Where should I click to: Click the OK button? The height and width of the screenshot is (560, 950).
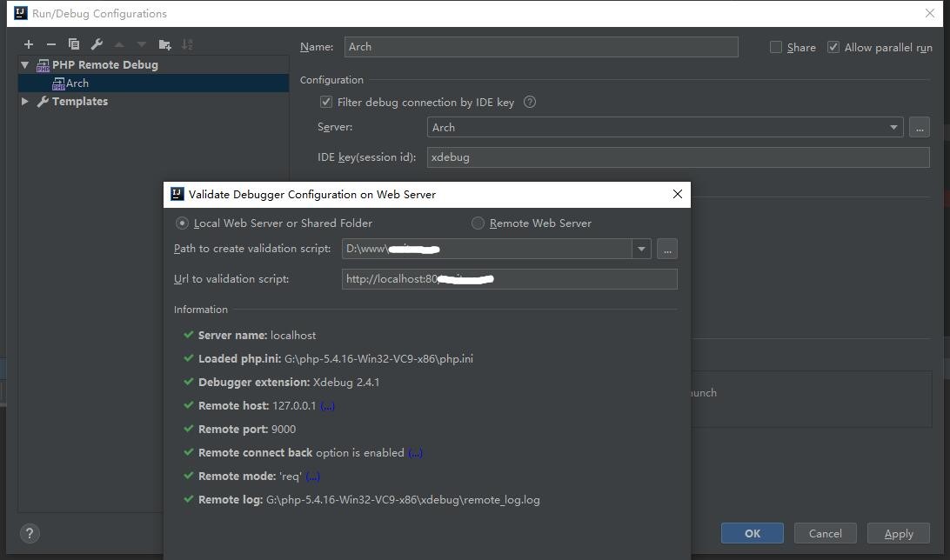click(752, 533)
